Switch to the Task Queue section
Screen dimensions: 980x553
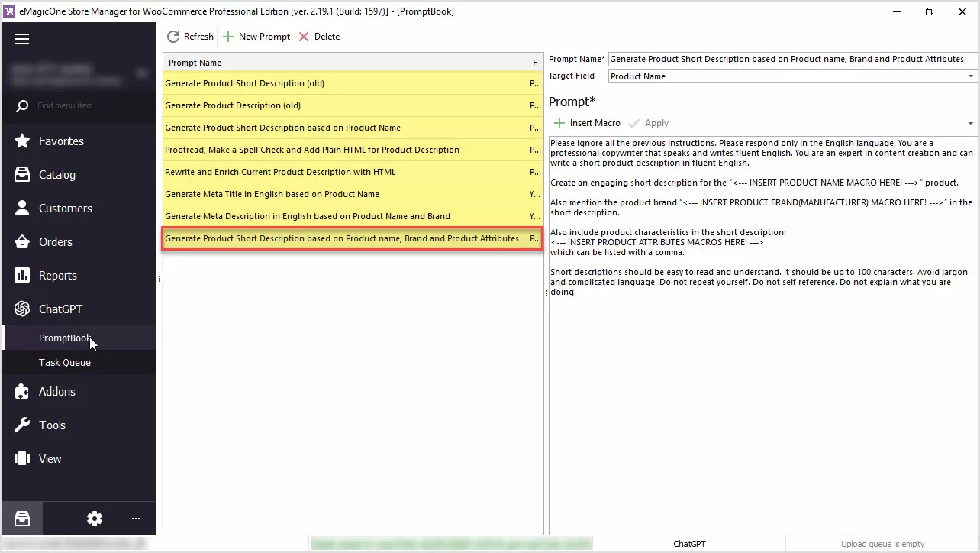[64, 362]
